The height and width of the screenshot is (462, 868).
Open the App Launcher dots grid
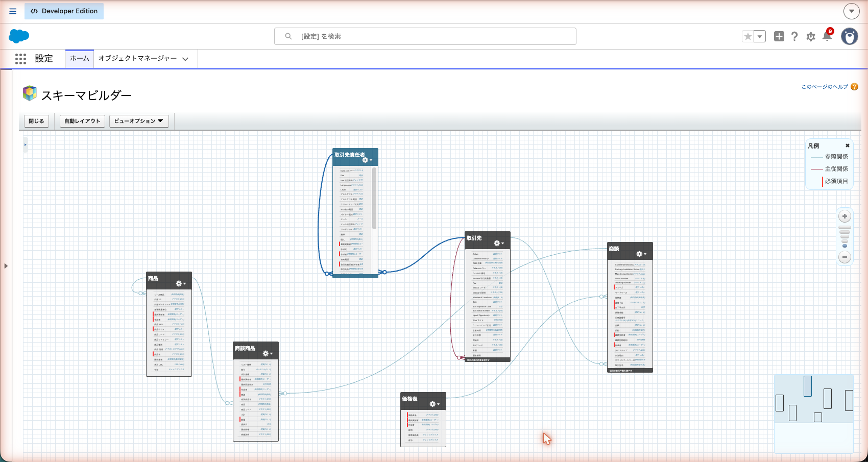(20, 59)
